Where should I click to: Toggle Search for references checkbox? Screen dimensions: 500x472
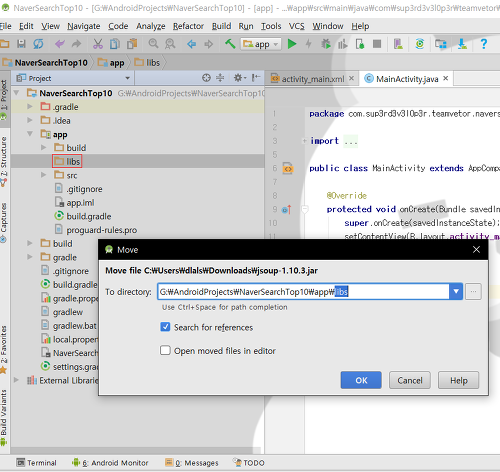(x=165, y=327)
